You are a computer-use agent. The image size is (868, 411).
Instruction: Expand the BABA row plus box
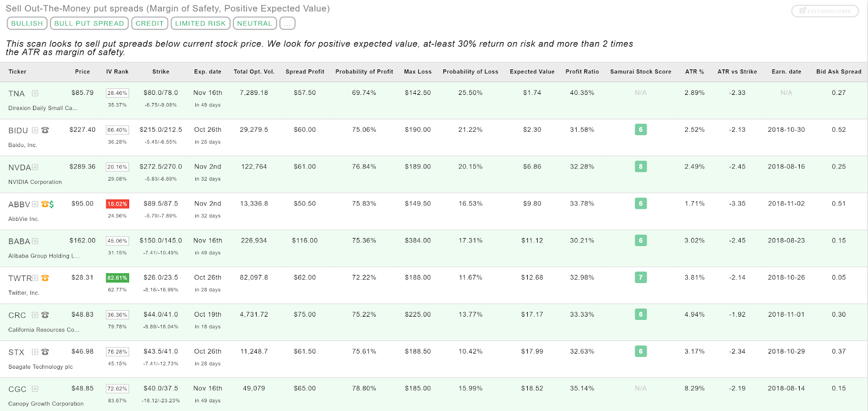(35, 241)
